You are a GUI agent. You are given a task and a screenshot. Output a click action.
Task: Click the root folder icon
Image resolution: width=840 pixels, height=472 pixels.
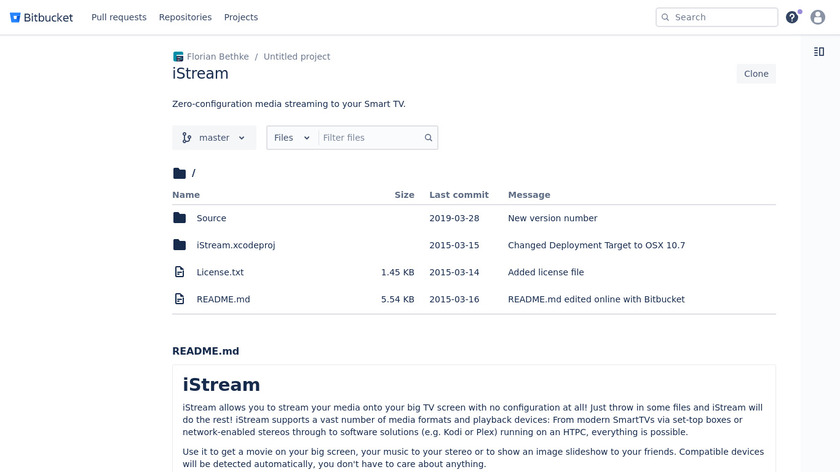179,173
